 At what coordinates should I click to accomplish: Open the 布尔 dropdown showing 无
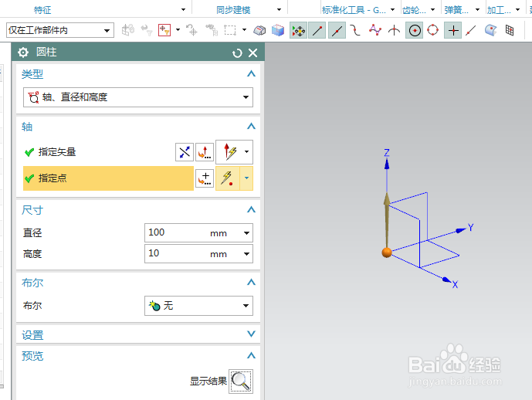[x=198, y=306]
